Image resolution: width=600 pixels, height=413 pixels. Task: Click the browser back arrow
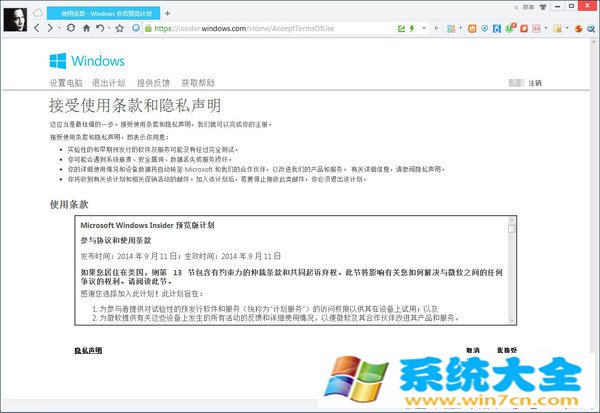(37, 28)
